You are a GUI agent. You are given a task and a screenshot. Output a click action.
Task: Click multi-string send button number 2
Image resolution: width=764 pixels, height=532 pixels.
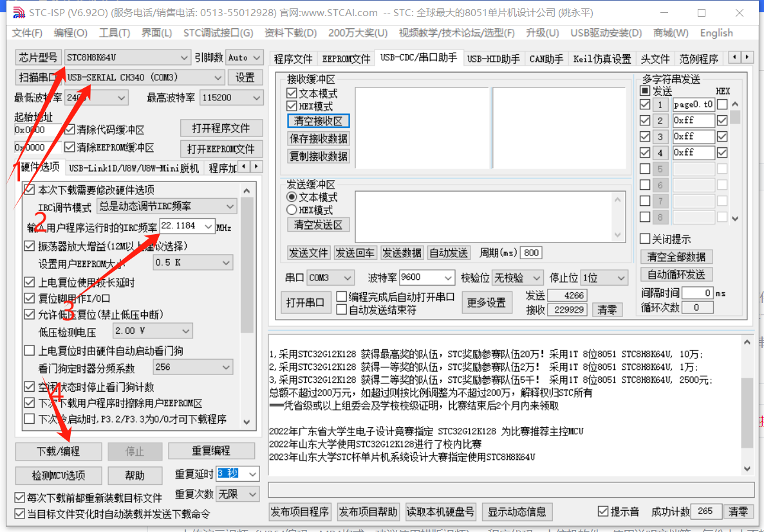pyautogui.click(x=660, y=120)
